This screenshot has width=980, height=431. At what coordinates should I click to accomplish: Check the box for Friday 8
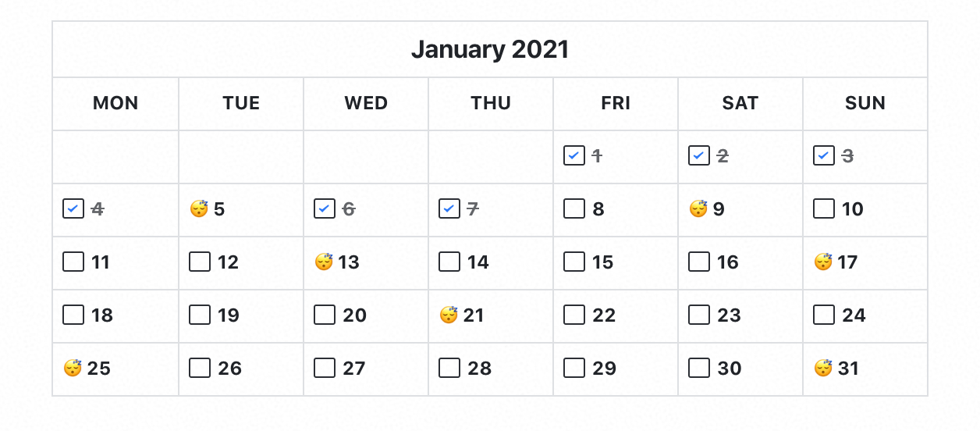(574, 208)
